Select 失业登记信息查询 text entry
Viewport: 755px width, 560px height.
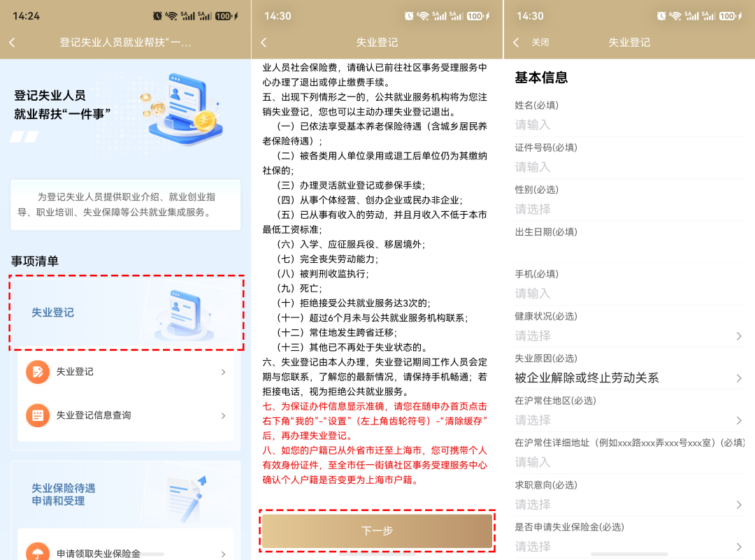pos(94,415)
